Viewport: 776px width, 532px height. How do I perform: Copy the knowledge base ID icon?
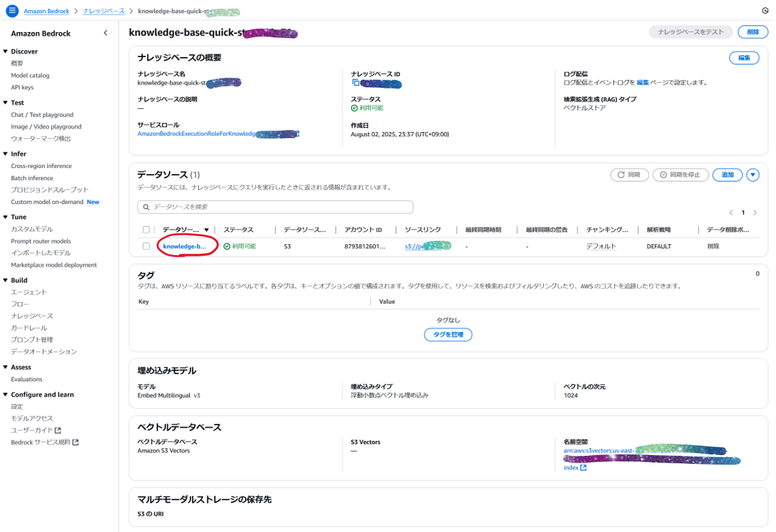(355, 82)
